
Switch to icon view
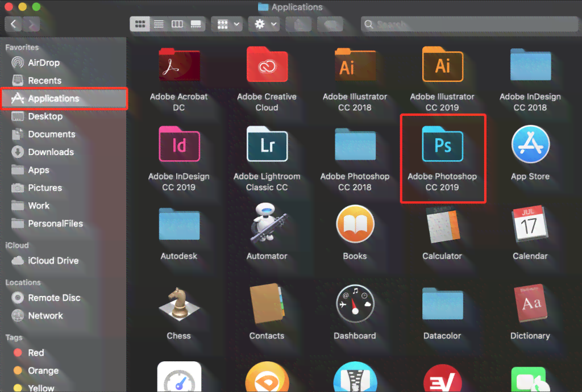(140, 24)
